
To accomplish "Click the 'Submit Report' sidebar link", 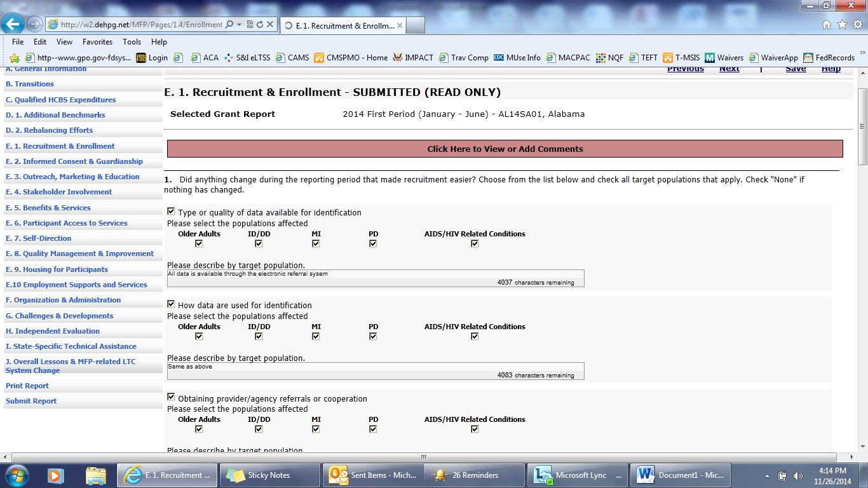I will point(31,401).
